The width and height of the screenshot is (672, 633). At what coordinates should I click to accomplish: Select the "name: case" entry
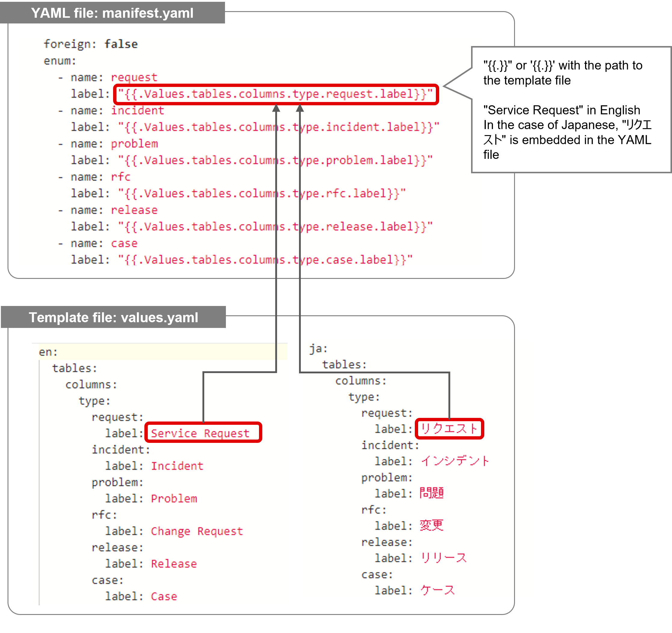(101, 243)
